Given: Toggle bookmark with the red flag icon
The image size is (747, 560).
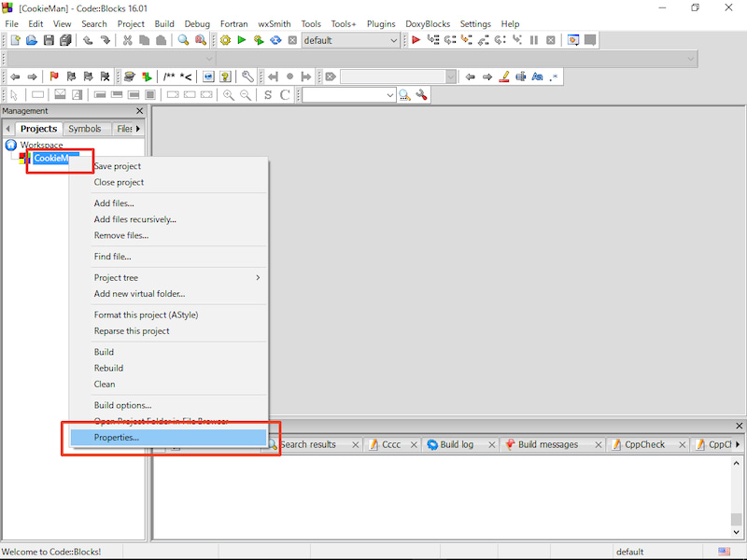Looking at the screenshot, I should (54, 77).
